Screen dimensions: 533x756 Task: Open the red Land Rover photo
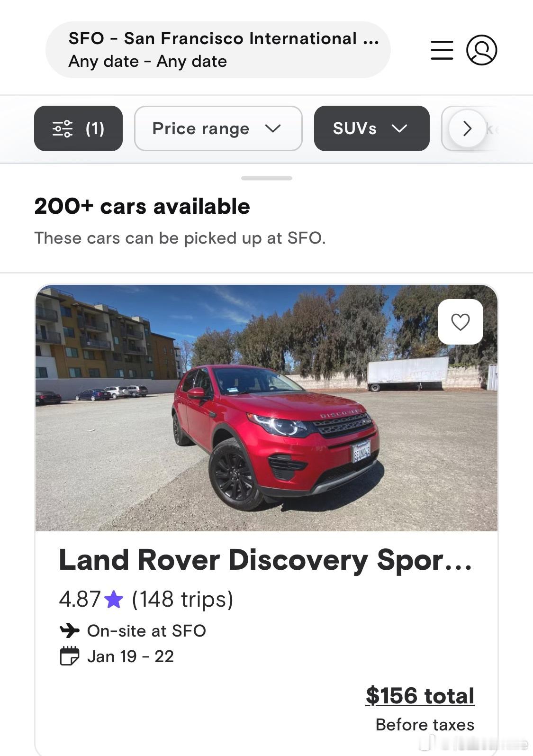(x=266, y=408)
